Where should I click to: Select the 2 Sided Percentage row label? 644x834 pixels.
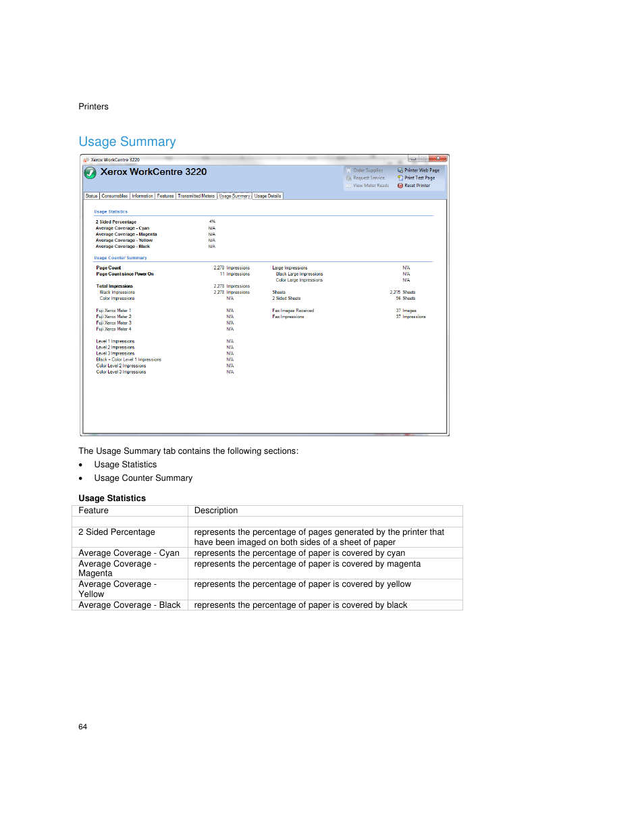click(x=116, y=221)
